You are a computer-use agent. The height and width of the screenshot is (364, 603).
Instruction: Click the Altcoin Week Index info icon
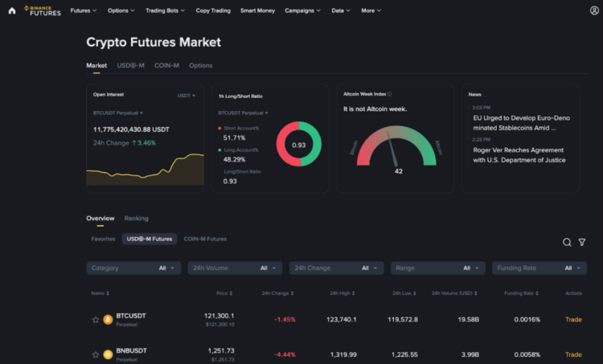coord(390,94)
